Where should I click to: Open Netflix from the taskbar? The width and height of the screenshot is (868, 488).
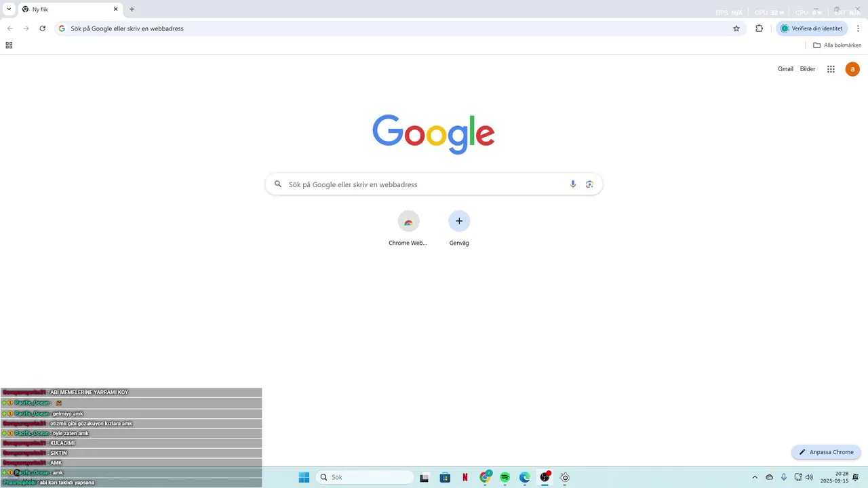465,477
